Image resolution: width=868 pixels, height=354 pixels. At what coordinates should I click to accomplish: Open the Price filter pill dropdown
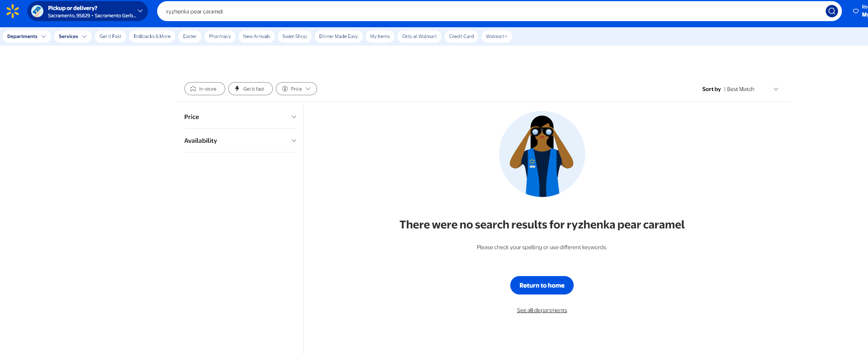pyautogui.click(x=296, y=89)
